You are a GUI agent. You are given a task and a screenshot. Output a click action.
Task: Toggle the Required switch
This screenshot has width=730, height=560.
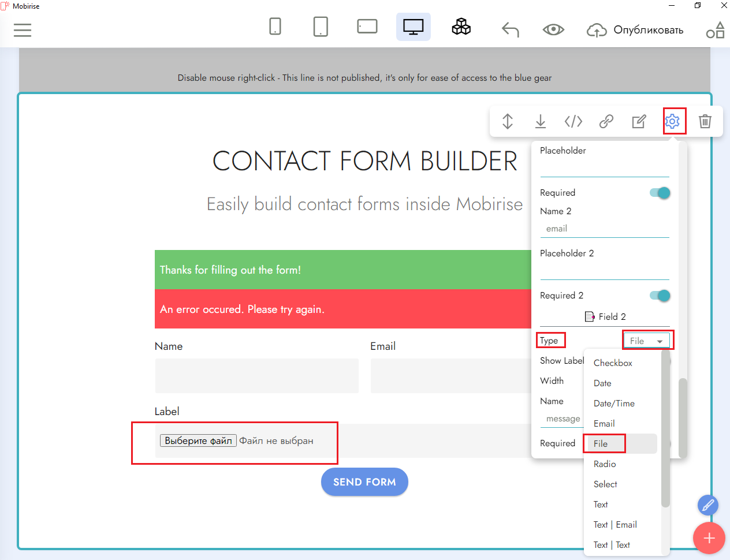[x=660, y=193]
